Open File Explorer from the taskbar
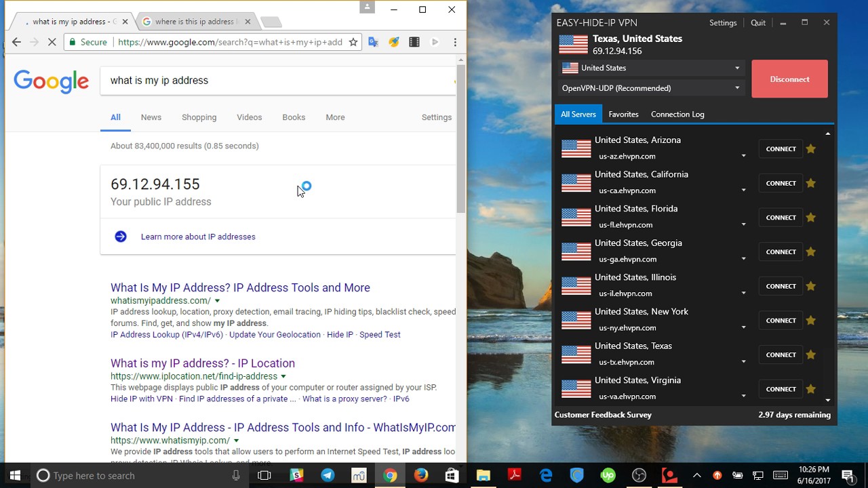The image size is (868, 488). (x=483, y=475)
